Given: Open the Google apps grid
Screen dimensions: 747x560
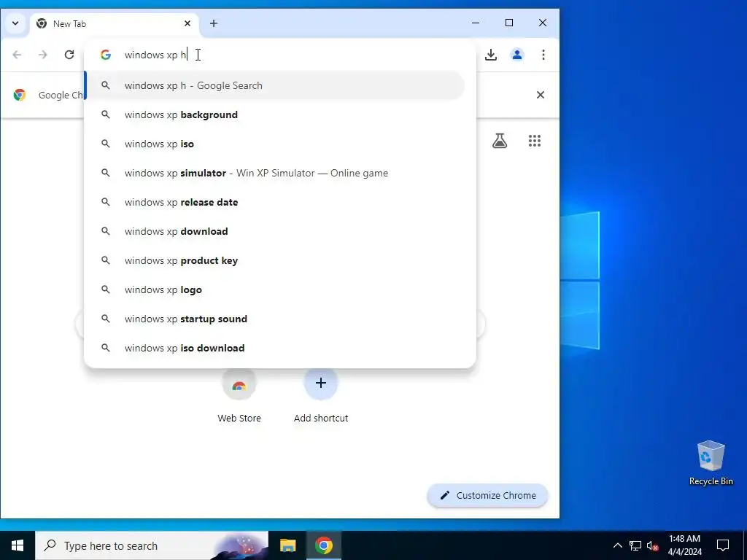Looking at the screenshot, I should (x=535, y=141).
